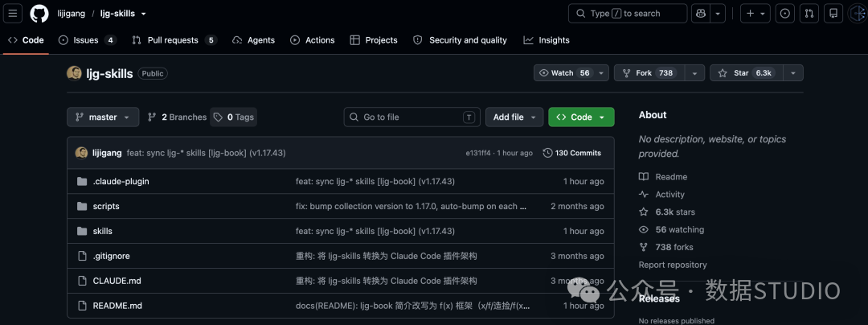View the 6.3k stars link

pyautogui.click(x=667, y=212)
